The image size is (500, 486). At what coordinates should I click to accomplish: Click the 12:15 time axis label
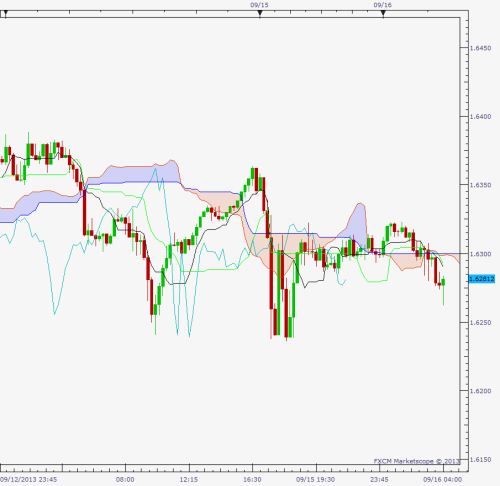[189, 480]
